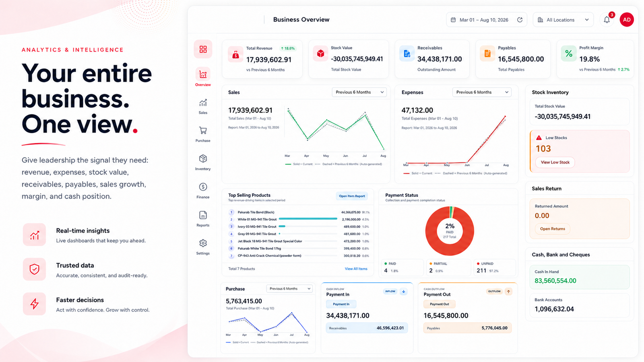This screenshot has height=362, width=644.
Task: Click the Faster decisions lightning icon
Action: [x=35, y=304]
